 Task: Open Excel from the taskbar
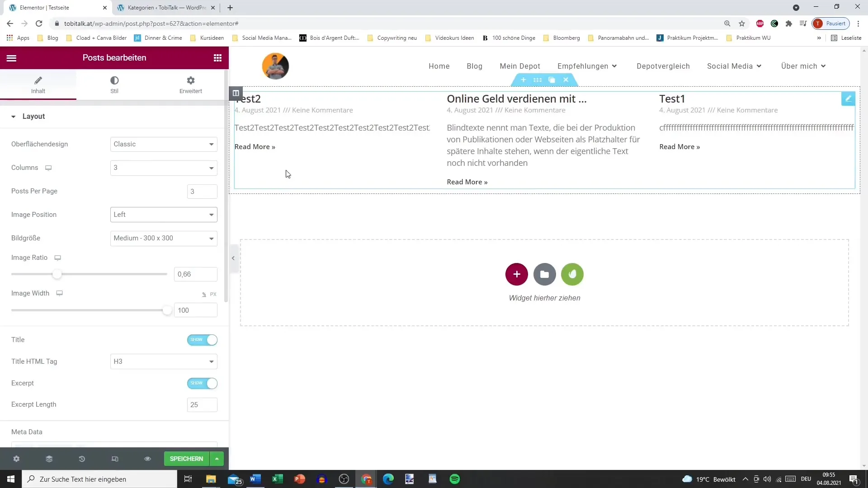(x=277, y=479)
